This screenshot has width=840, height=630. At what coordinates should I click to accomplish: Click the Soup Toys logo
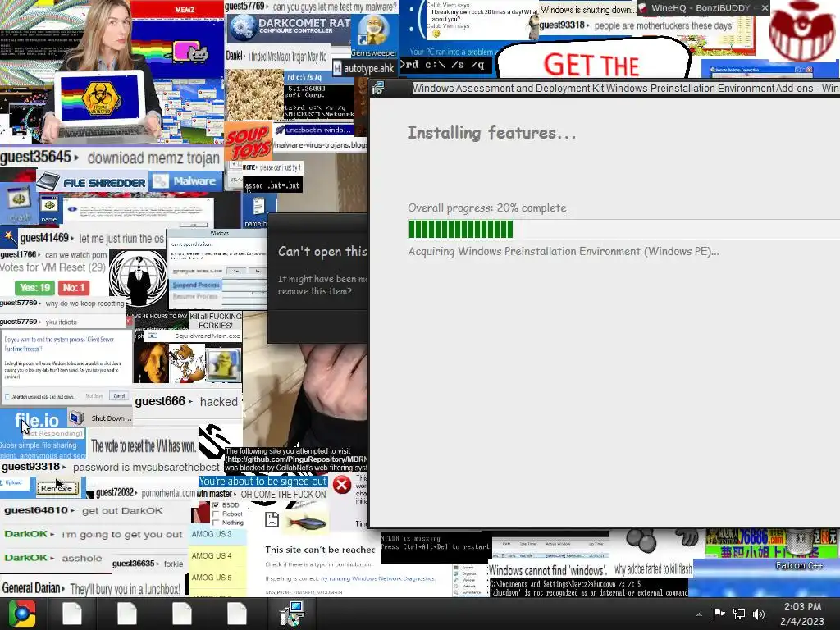pyautogui.click(x=248, y=143)
